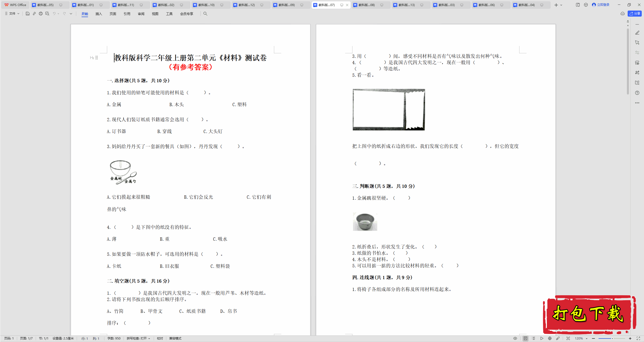Image resolution: width=644 pixels, height=342 pixels.
Task: Click zoom in plus button
Action: (630, 338)
